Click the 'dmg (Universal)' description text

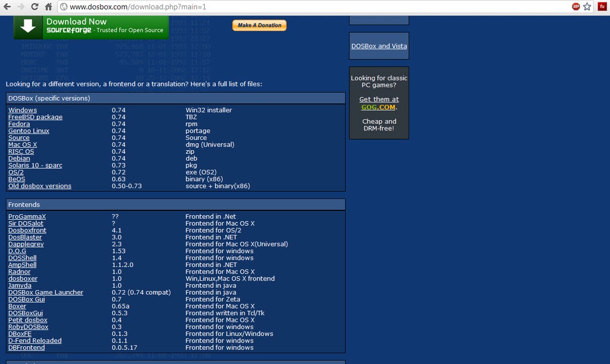210,145
